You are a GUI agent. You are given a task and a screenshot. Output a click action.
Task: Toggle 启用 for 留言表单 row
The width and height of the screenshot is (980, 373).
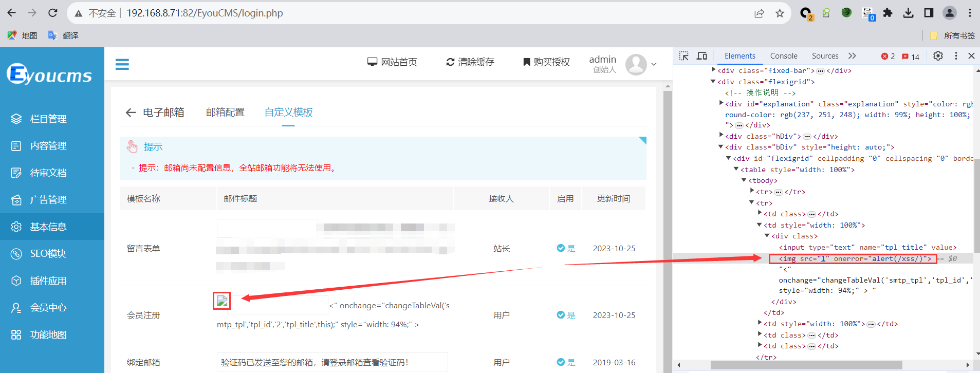[565, 248]
